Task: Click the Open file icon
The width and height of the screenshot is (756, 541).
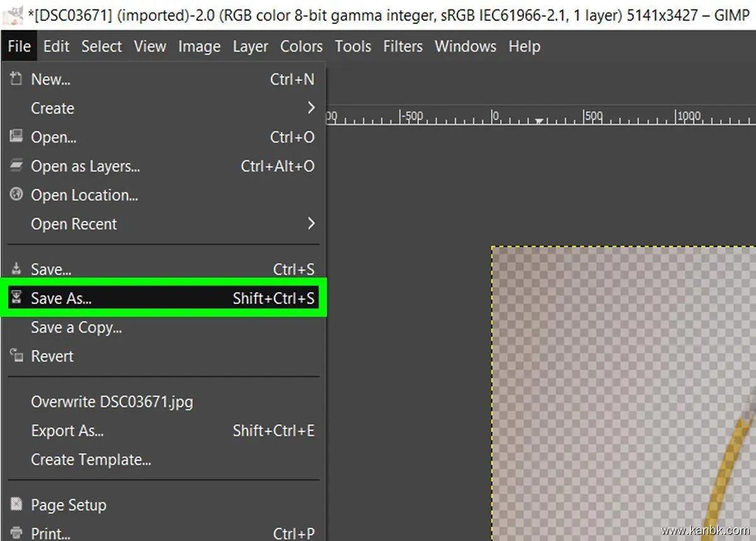Action: click(x=16, y=137)
